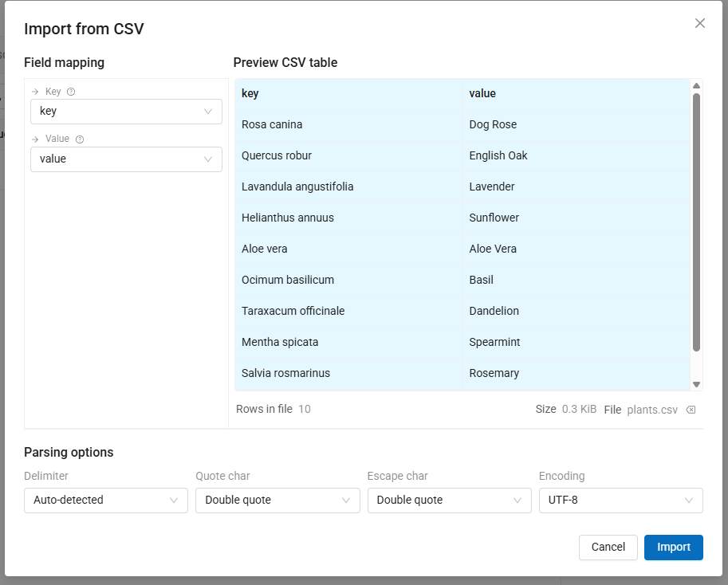This screenshot has height=585, width=728.
Task: Select the 'Aloe Vera' value cell
Action: click(x=576, y=249)
